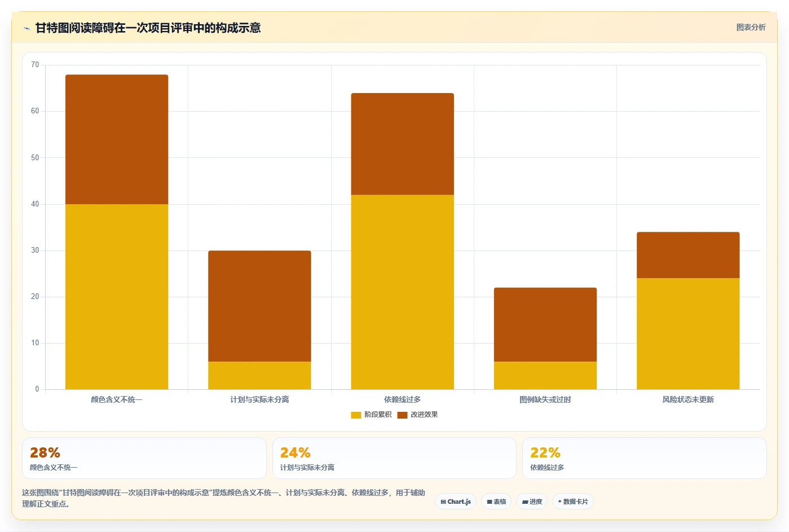The width and height of the screenshot is (789, 532).
Task: Click y-axis tick label 70
Action: tap(35, 65)
